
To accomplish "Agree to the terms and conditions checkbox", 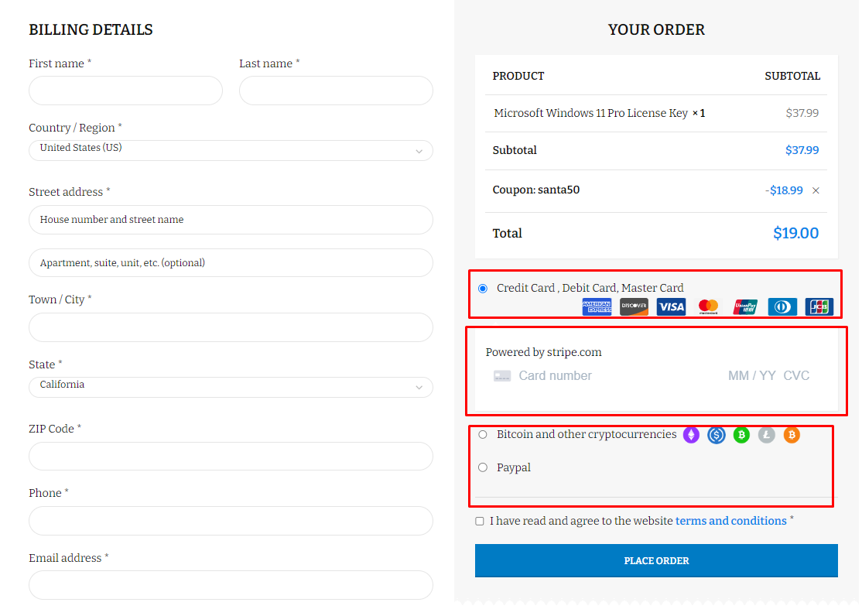I will (x=480, y=522).
